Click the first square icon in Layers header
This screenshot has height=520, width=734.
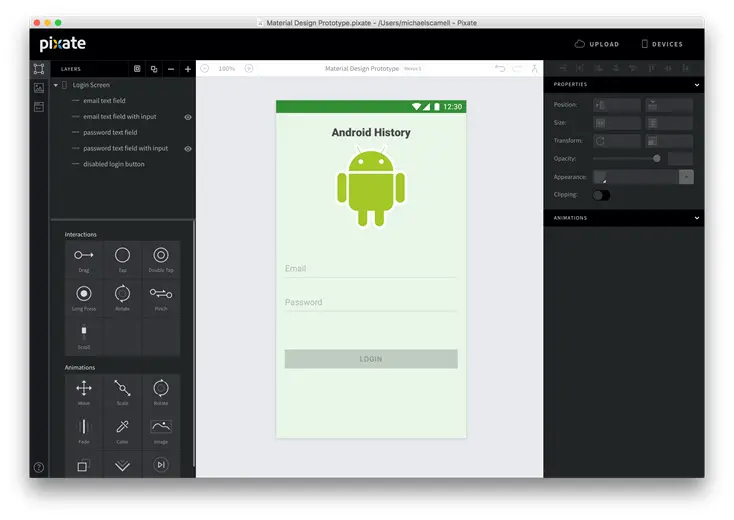137,69
